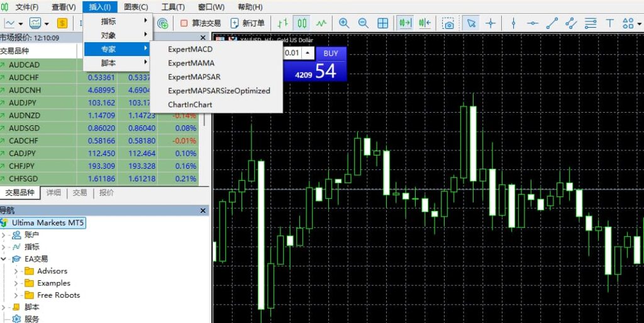Collapse the EA交易 tree node
The height and width of the screenshot is (323, 644).
pos(4,259)
